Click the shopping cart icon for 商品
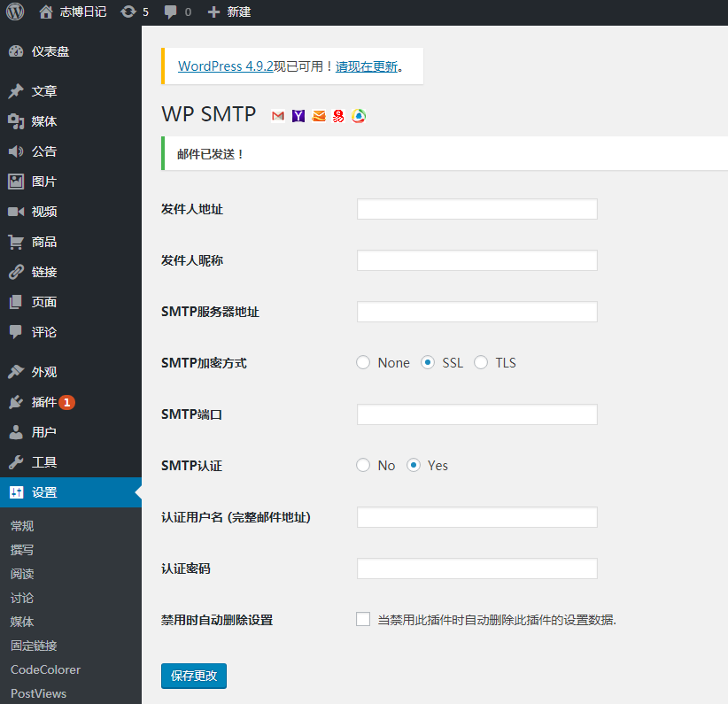Image resolution: width=728 pixels, height=704 pixels. point(16,242)
